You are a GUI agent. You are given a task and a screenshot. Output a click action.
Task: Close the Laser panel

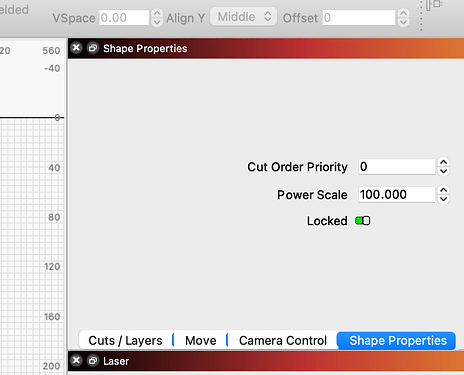76,360
